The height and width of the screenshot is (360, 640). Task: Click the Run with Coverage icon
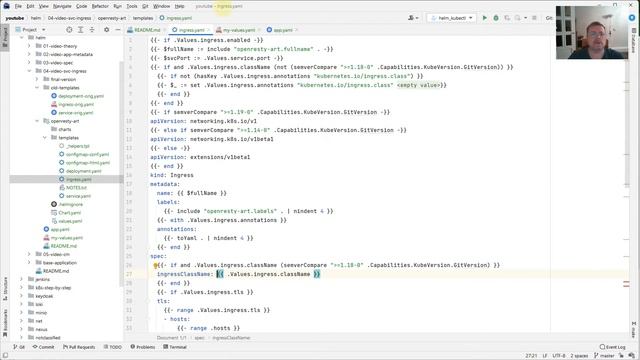tap(507, 18)
